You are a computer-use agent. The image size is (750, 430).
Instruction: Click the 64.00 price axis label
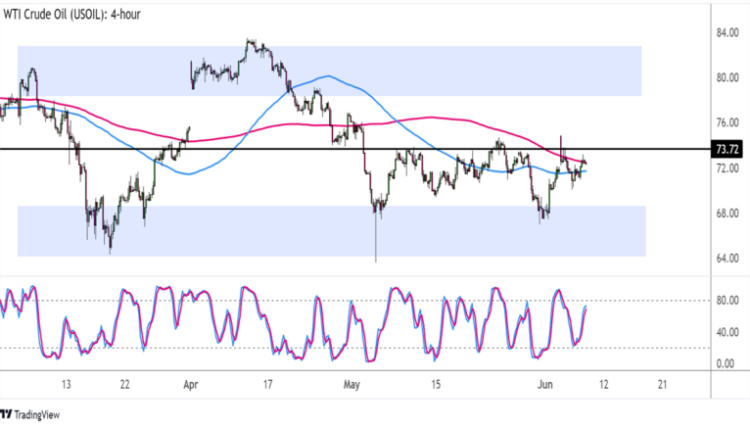727,260
